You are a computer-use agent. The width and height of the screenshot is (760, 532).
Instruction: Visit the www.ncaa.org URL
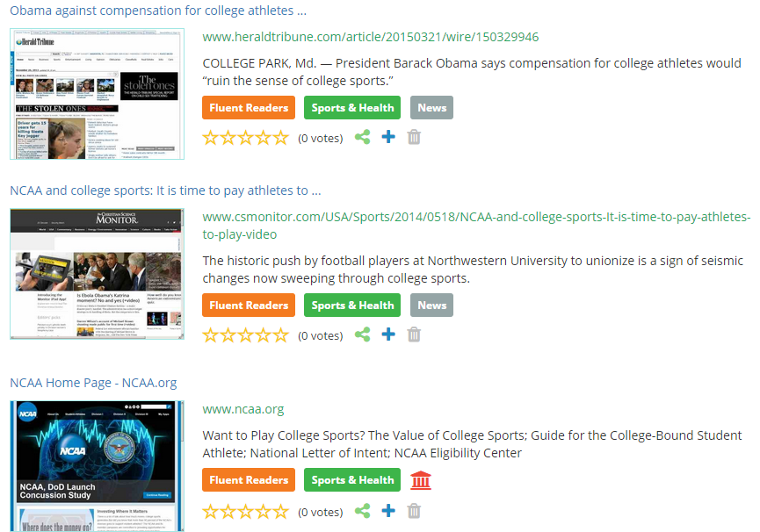pos(242,409)
